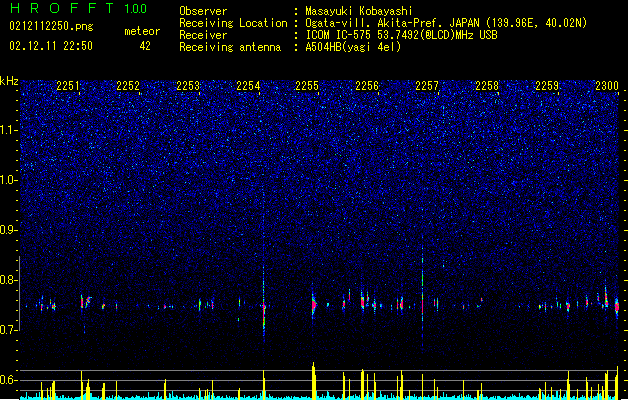Select receiver text ICOM IC-575 53.7492 MHz USB
This screenshot has width=629, height=400.
(x=402, y=35)
